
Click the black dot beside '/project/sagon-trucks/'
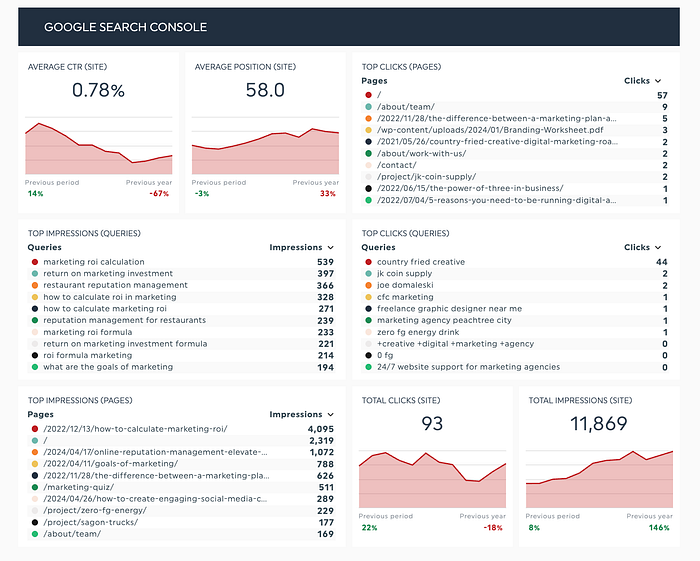35,522
